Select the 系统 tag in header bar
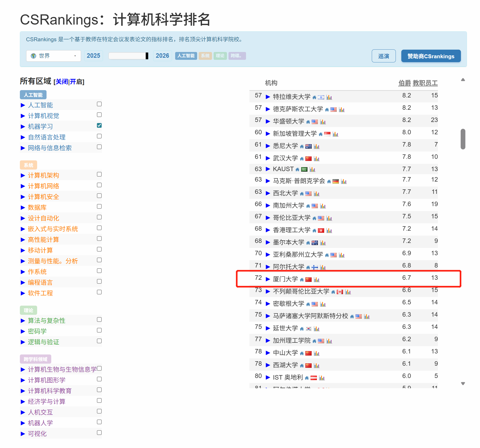480x448 pixels. [205, 56]
